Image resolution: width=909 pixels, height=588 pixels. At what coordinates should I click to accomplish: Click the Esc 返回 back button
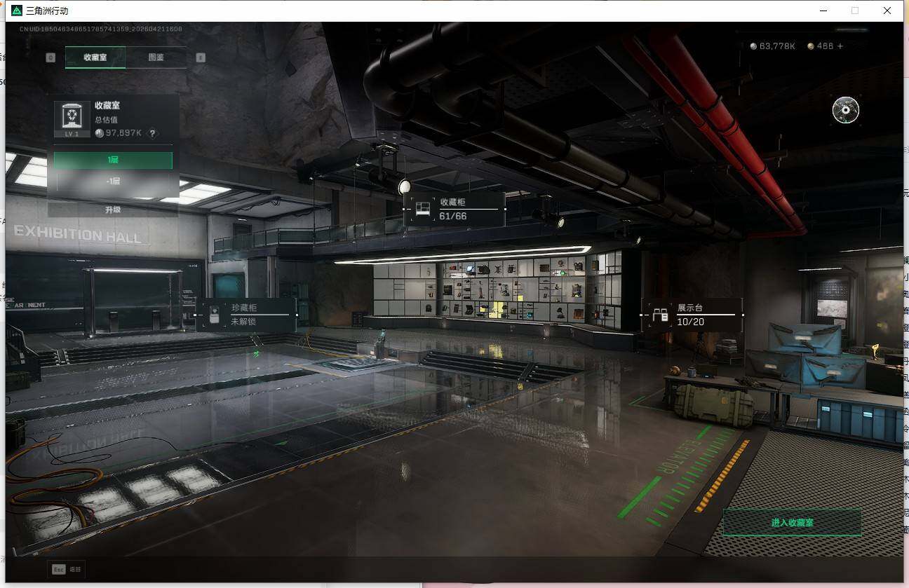tap(67, 570)
